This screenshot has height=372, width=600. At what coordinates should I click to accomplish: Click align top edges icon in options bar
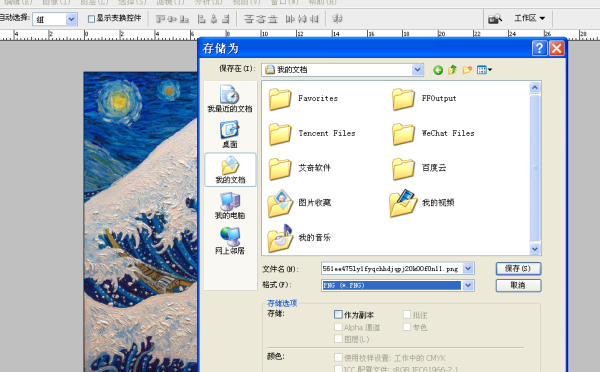coord(160,19)
